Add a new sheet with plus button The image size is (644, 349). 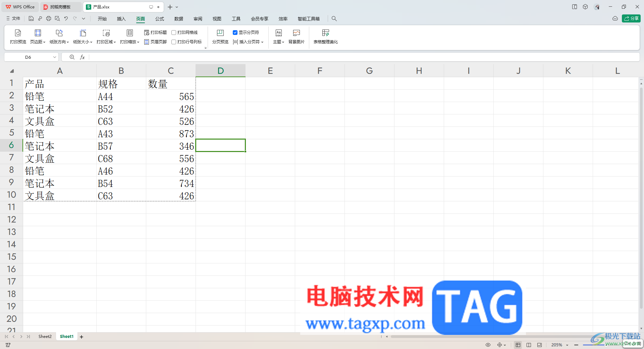(x=82, y=337)
